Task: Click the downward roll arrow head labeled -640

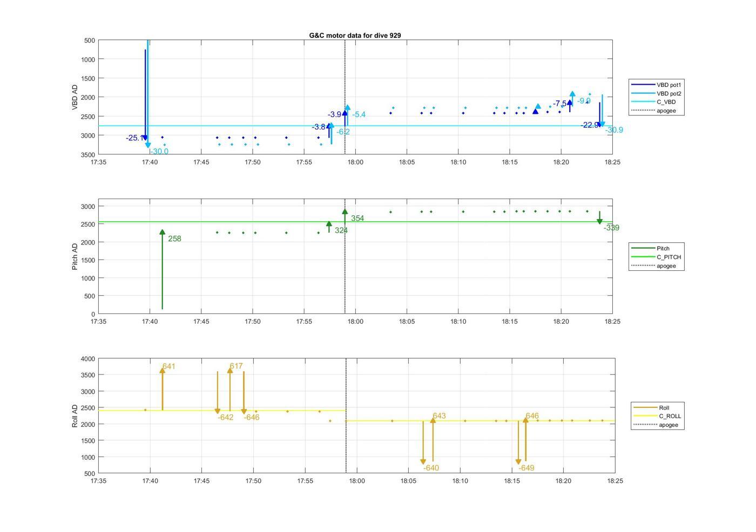Action: click(x=423, y=462)
